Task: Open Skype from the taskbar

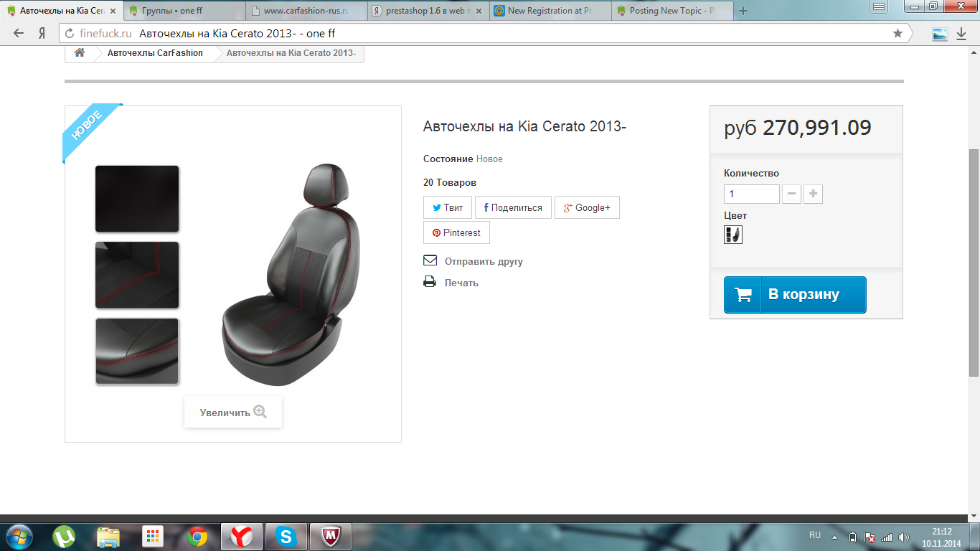Action: point(286,536)
